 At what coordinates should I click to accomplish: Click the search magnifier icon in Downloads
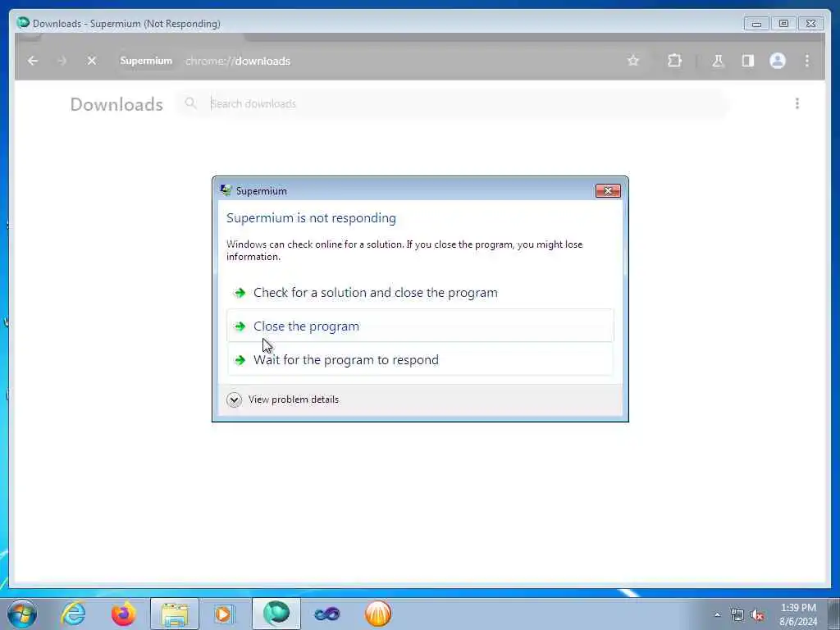(x=190, y=103)
